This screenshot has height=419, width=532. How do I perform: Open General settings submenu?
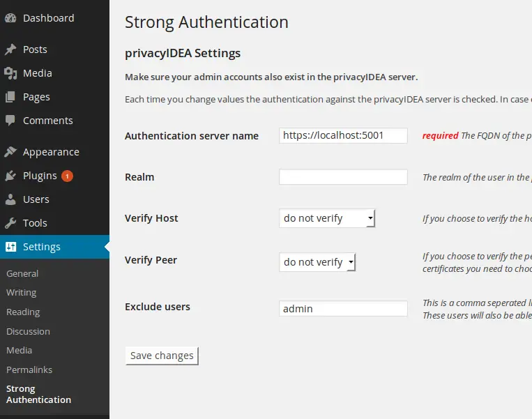click(22, 273)
